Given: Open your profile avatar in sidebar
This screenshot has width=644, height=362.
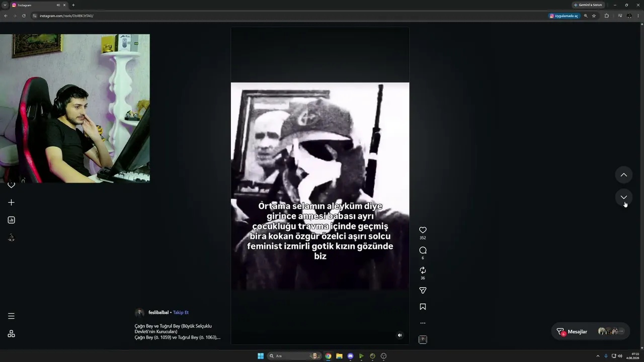Looking at the screenshot, I should (x=11, y=238).
